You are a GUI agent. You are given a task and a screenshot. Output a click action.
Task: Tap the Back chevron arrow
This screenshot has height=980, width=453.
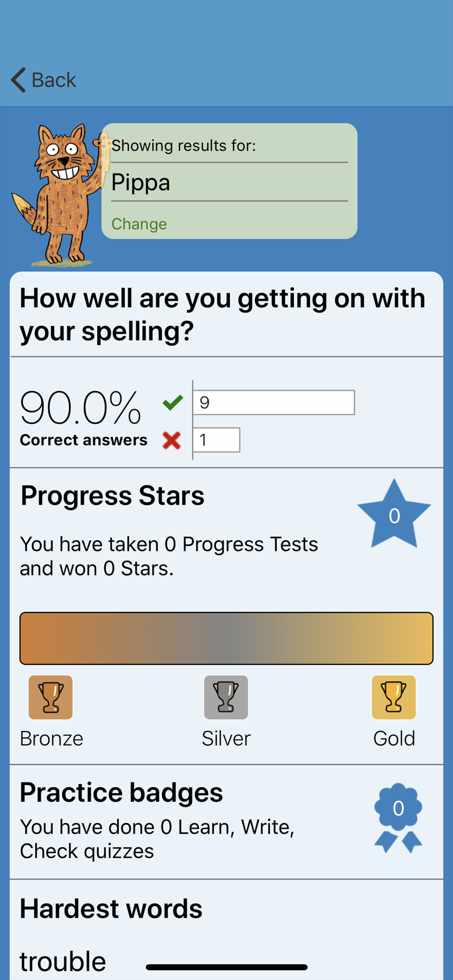[x=19, y=80]
